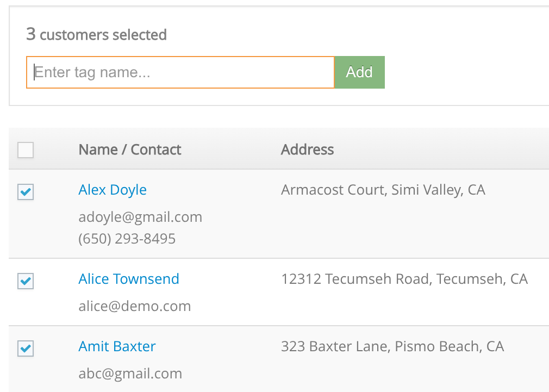Click the selected count number 3

click(31, 34)
